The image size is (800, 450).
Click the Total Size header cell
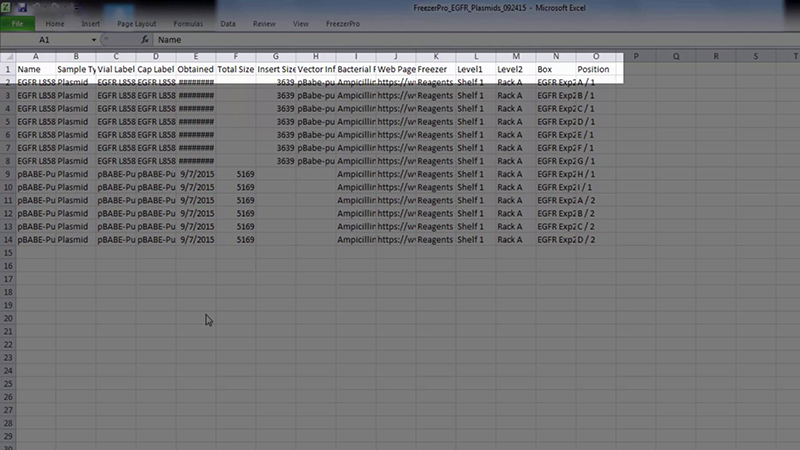[x=236, y=69]
